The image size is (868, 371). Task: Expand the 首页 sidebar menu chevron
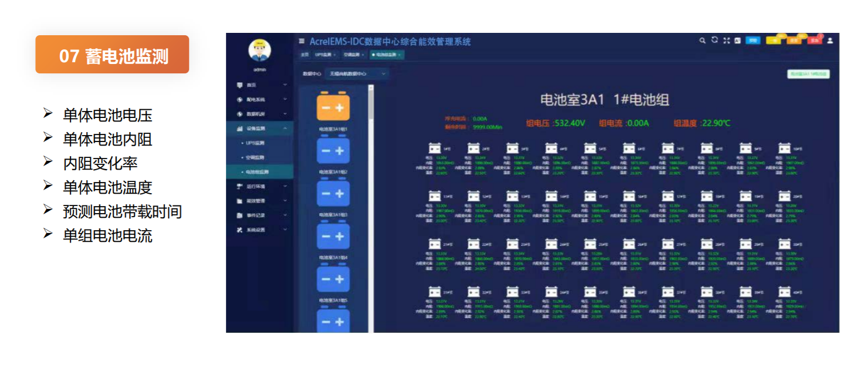(285, 85)
